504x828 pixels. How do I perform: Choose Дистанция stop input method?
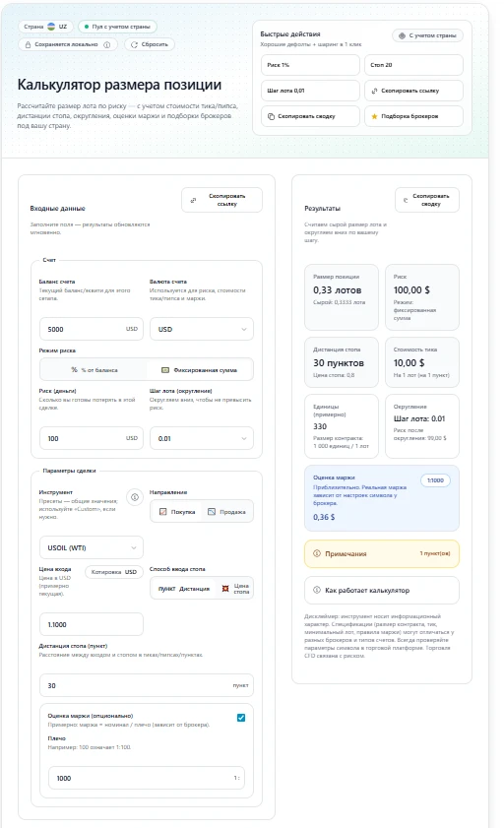[x=184, y=588]
